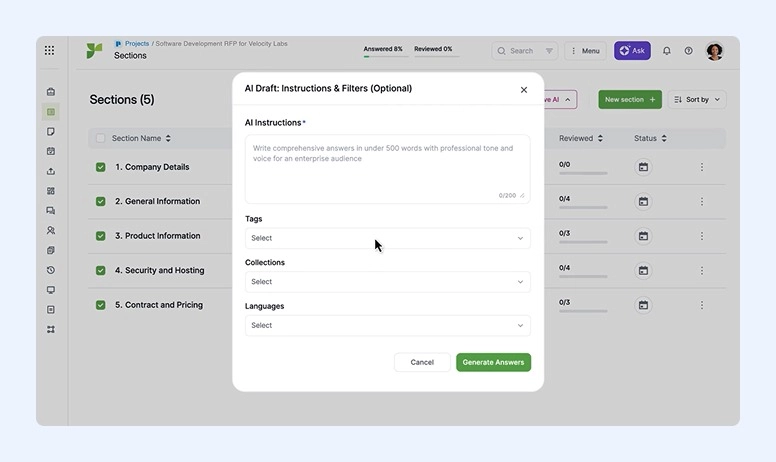Click Generate Answers button
Screen dimensions: 776x462
point(493,362)
